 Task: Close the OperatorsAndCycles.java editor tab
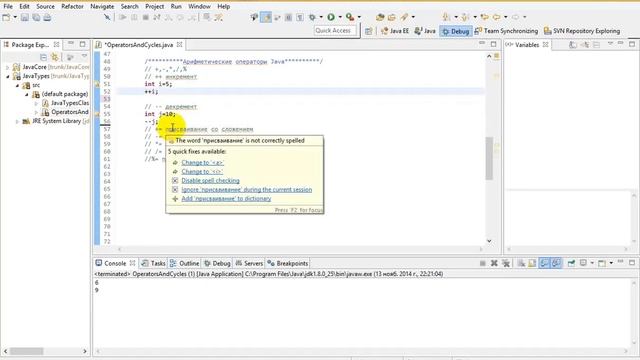point(180,44)
